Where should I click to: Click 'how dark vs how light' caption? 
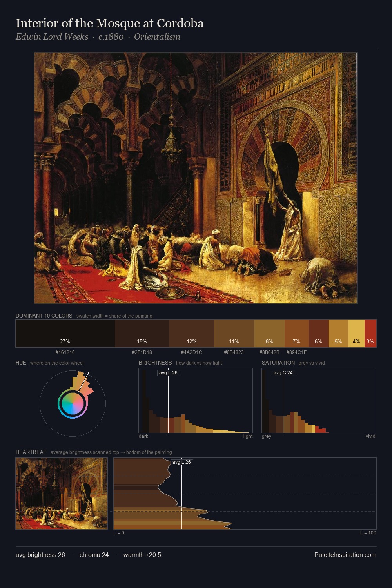click(199, 363)
